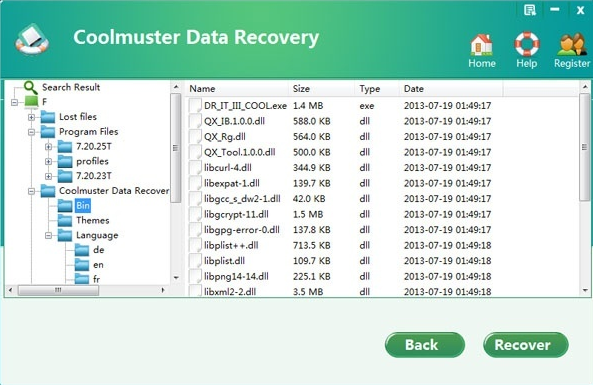Click the en folder icon
The height and width of the screenshot is (385, 593).
pos(82,265)
